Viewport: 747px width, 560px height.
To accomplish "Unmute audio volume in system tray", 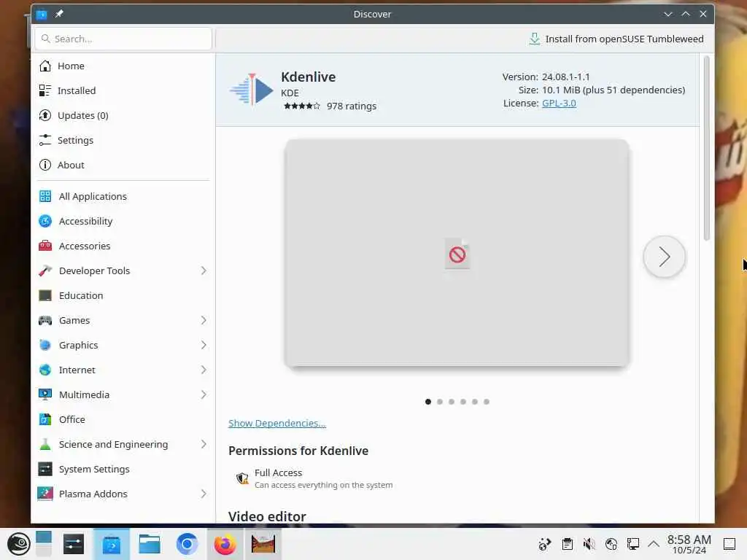I will point(589,544).
